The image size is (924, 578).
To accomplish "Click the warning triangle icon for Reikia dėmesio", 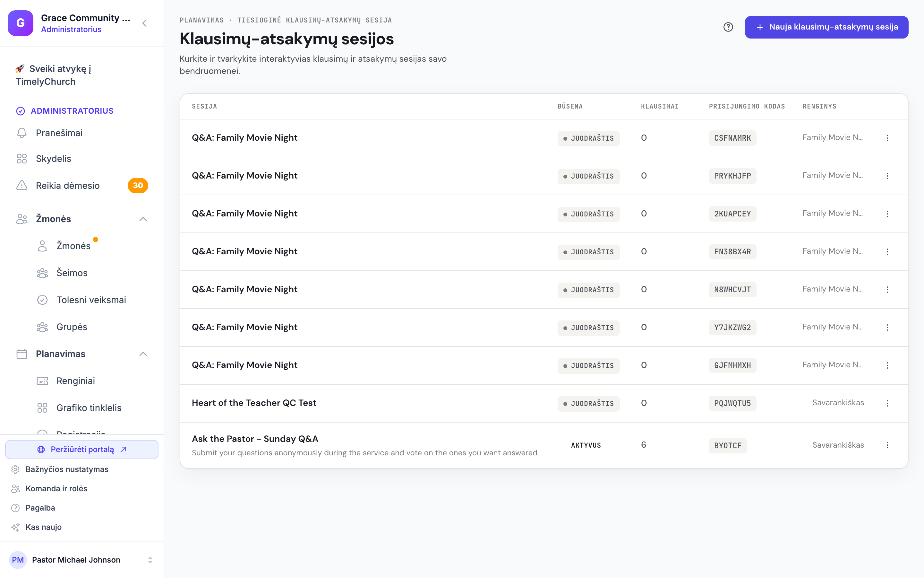I will [x=22, y=185].
